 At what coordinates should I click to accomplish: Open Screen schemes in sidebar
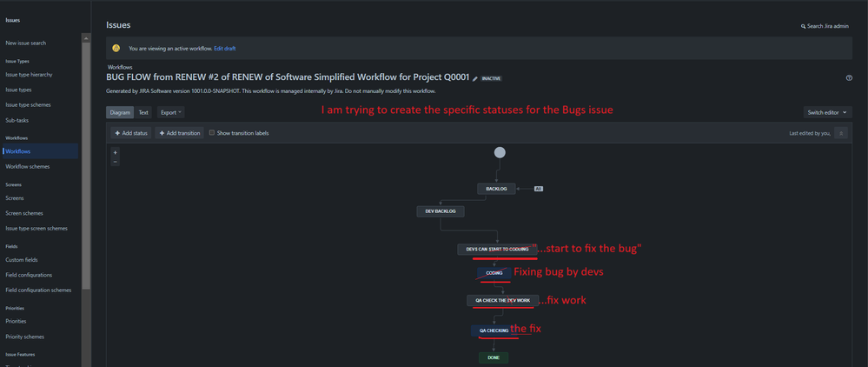tap(24, 213)
